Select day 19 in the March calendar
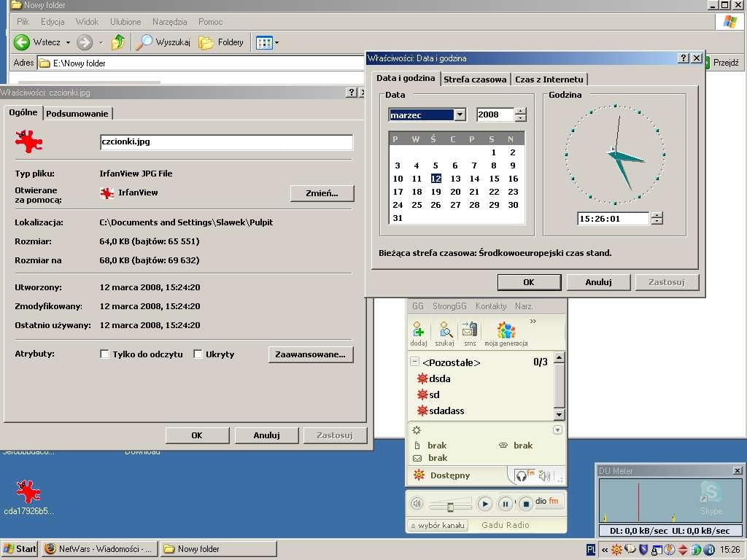Viewport: 747px width, 560px height. (x=436, y=192)
